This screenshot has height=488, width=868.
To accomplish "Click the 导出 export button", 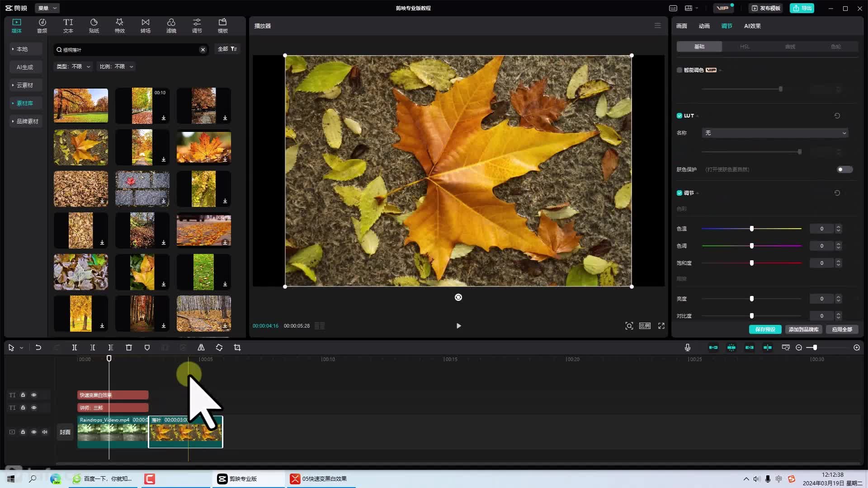I will tap(802, 8).
